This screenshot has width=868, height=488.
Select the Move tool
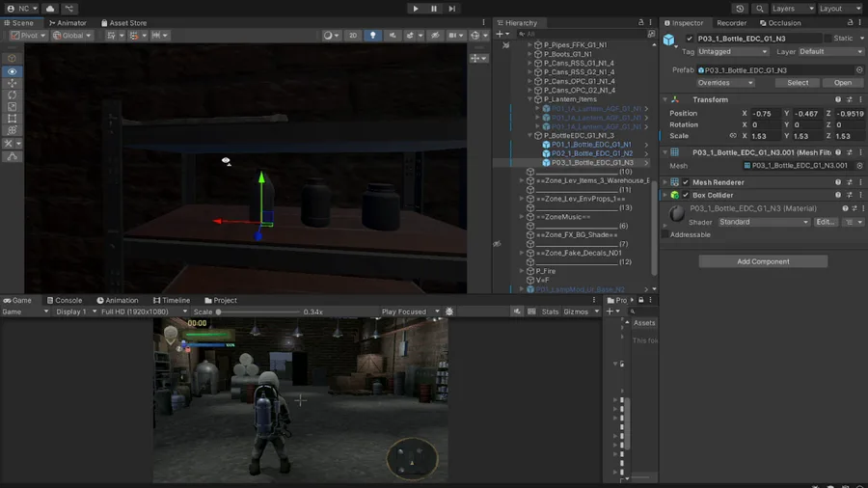click(13, 83)
